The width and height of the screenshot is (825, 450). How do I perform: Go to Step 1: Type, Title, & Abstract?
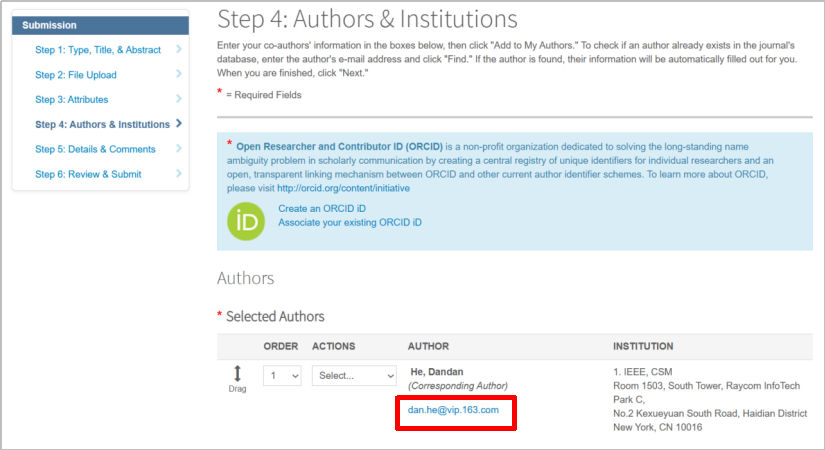98,50
